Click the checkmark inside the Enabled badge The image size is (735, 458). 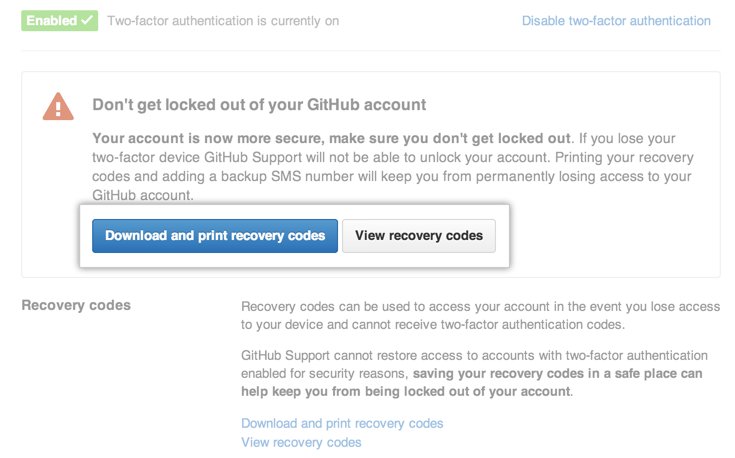(86, 20)
